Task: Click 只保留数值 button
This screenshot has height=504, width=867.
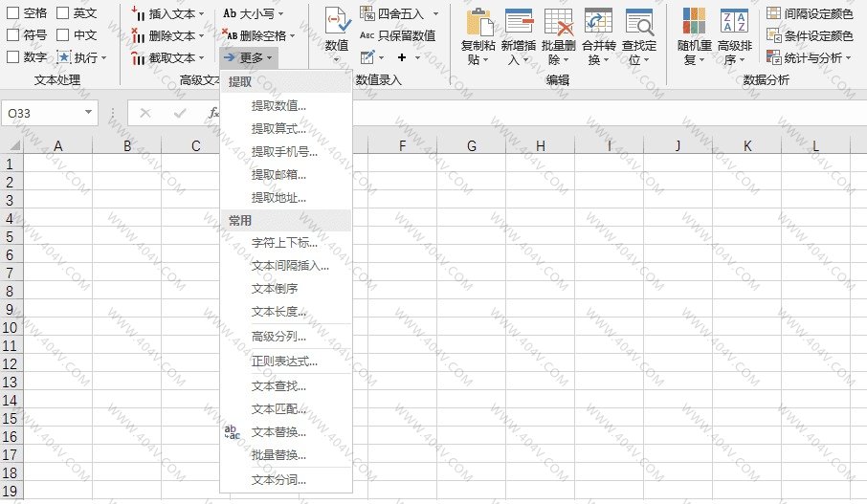Action: pos(397,35)
